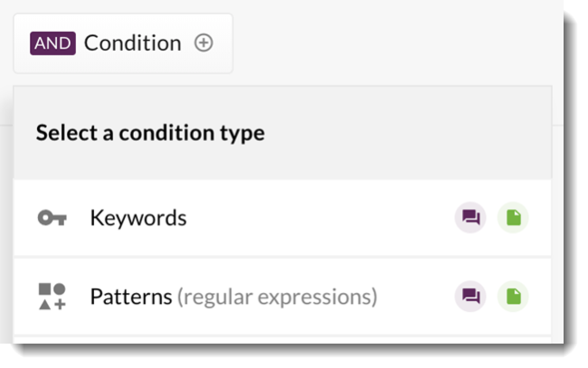Select the Keywords condition type

point(138,218)
